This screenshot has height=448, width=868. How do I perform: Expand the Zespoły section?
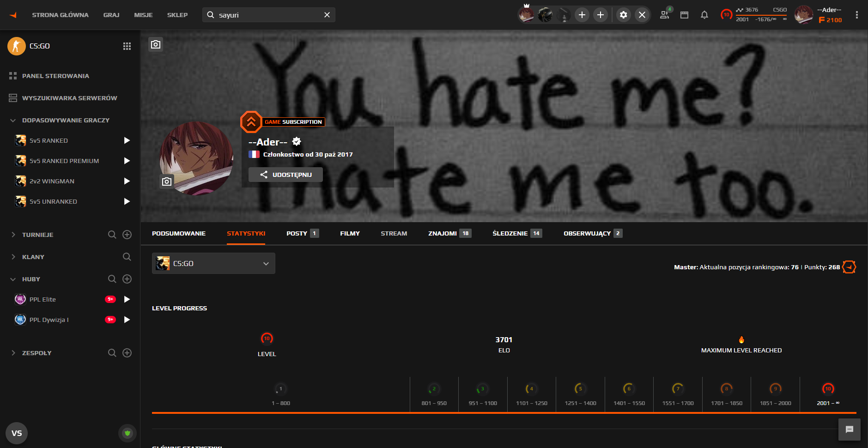(13, 353)
